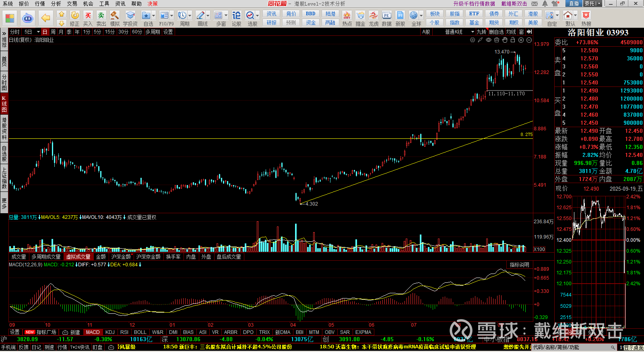Select the 换手率 volume tab
644x352 pixels.
(173, 257)
